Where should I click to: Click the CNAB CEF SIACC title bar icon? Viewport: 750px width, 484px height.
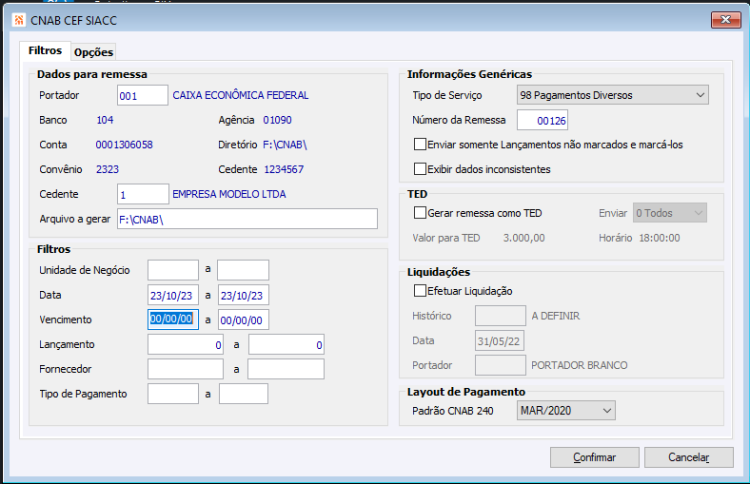pyautogui.click(x=19, y=20)
